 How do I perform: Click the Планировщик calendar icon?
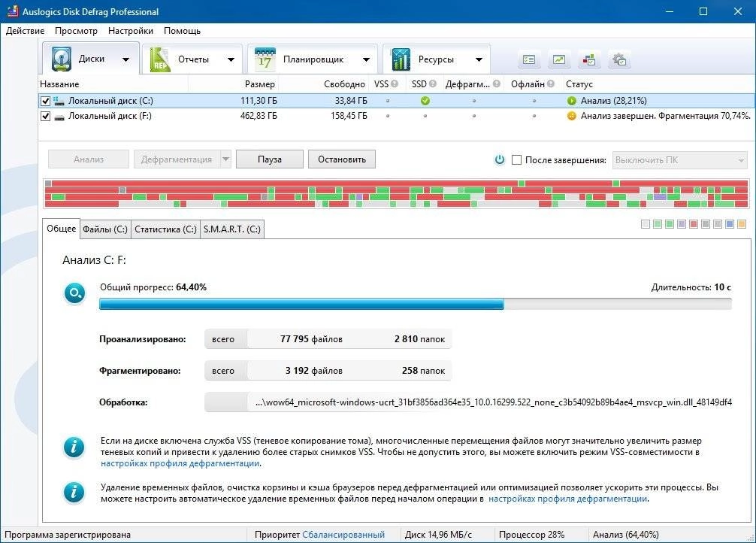coord(265,59)
